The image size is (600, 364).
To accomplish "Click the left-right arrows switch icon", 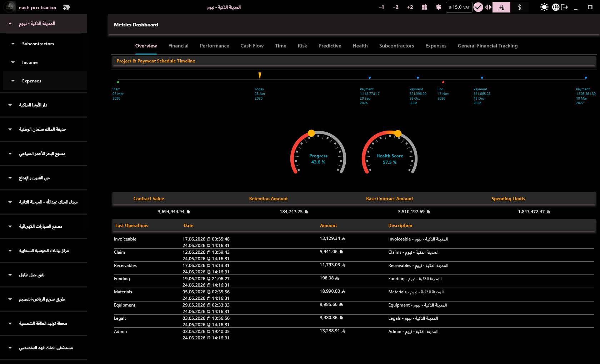I will pyautogui.click(x=488, y=7).
